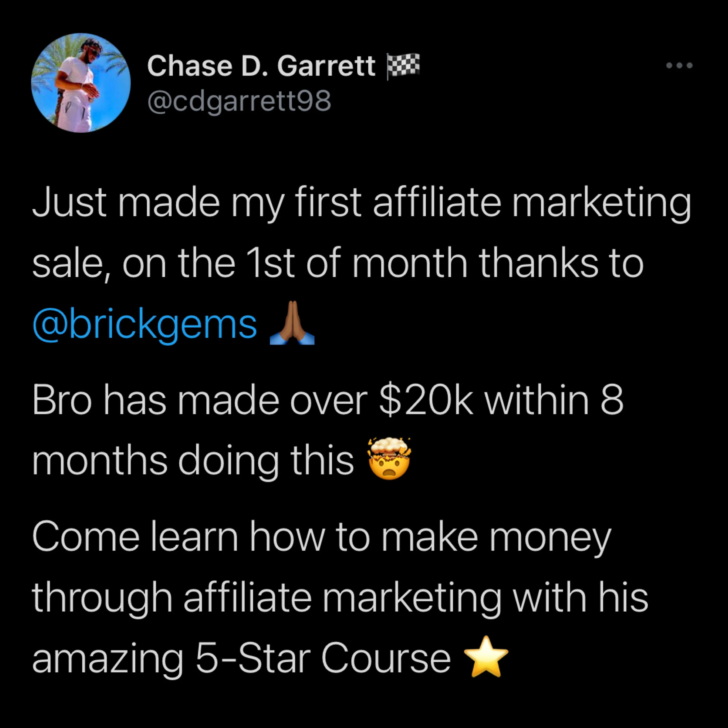This screenshot has height=728, width=728.
Task: Open the @brickgems mention link
Action: (x=145, y=323)
